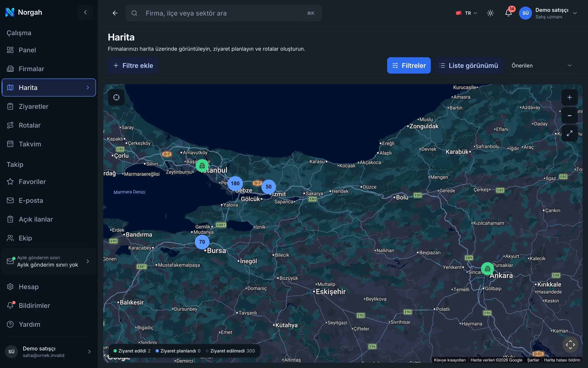Open Yardım in the sidebar
Image resolution: width=588 pixels, height=368 pixels.
pyautogui.click(x=49, y=324)
